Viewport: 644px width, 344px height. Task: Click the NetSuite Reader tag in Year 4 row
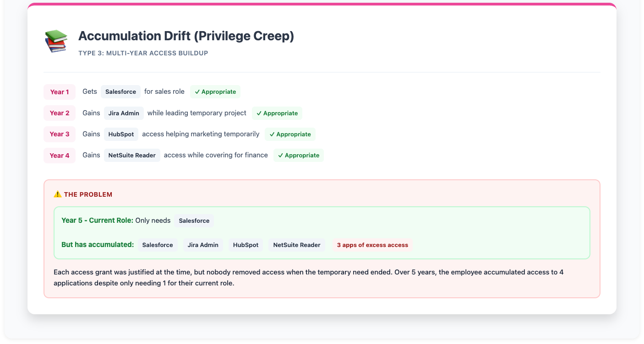click(132, 156)
